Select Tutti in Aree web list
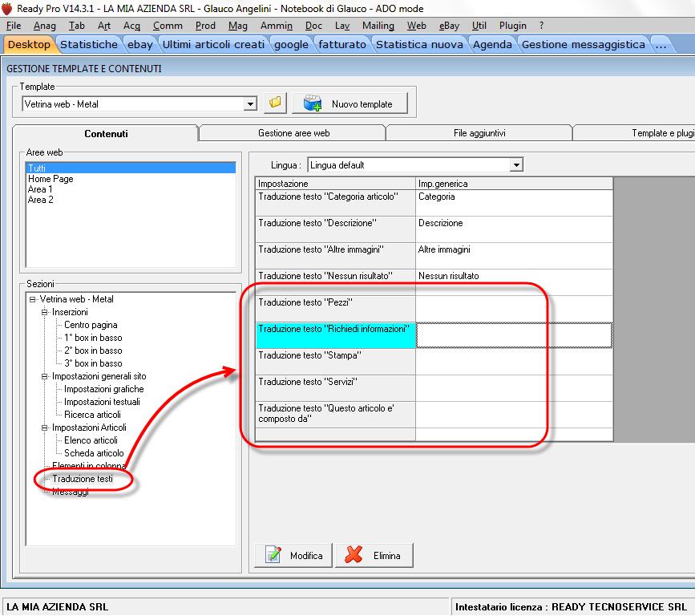This screenshot has height=616, width=695. [x=131, y=168]
